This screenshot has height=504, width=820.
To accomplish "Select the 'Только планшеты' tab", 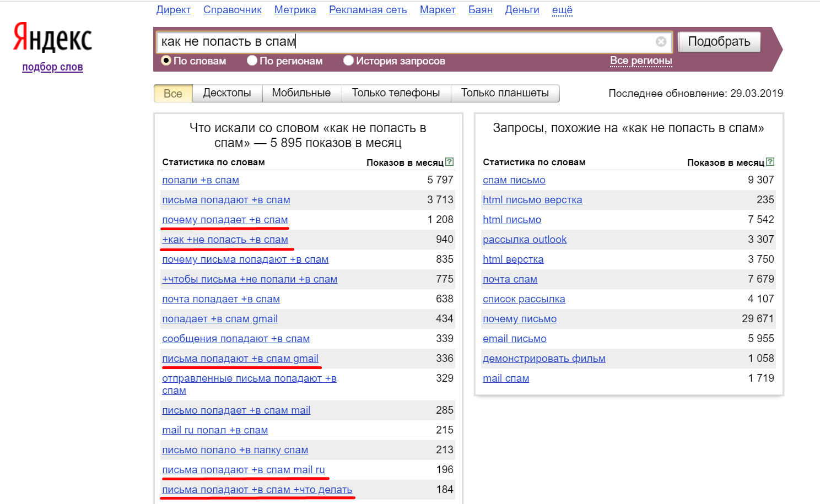I will [x=505, y=93].
